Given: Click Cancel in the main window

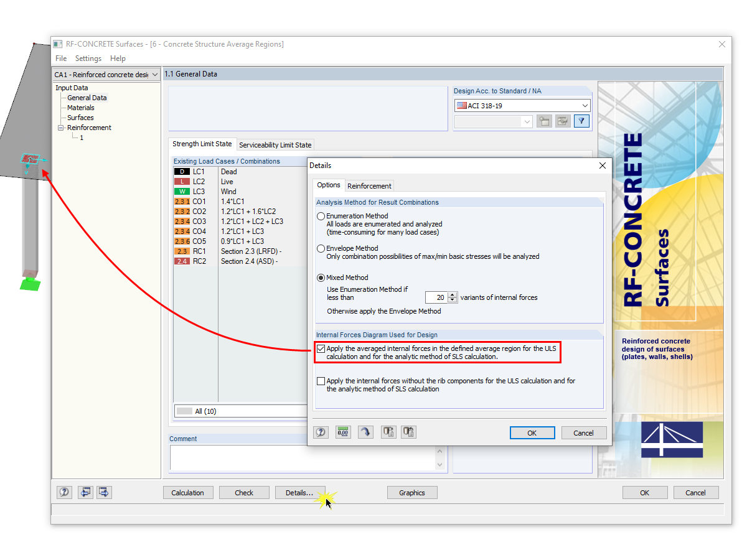Looking at the screenshot, I should [696, 492].
